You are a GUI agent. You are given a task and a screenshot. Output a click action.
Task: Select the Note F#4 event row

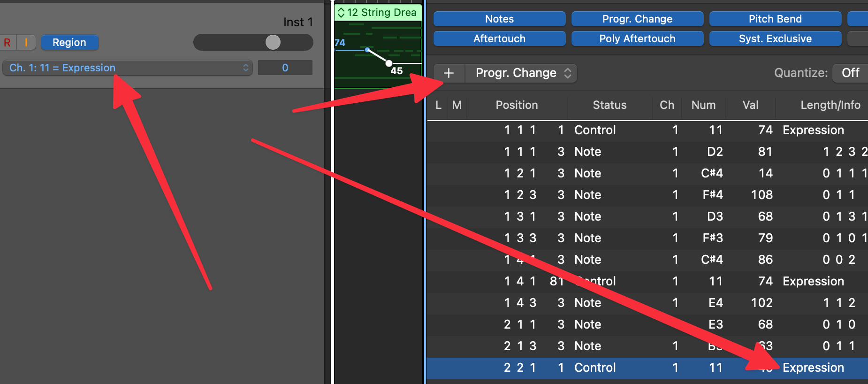(647, 195)
